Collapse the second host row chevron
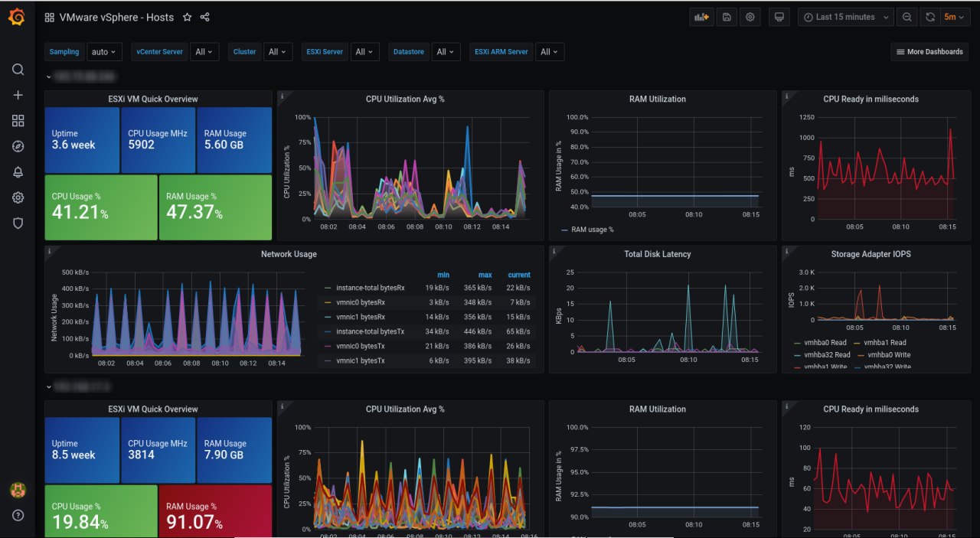The width and height of the screenshot is (980, 538). (49, 388)
